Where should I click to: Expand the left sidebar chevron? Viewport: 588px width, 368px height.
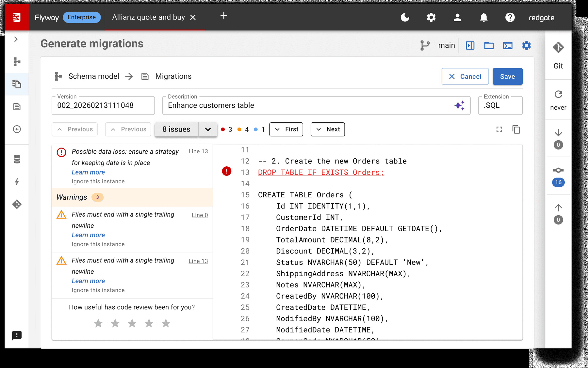[16, 39]
